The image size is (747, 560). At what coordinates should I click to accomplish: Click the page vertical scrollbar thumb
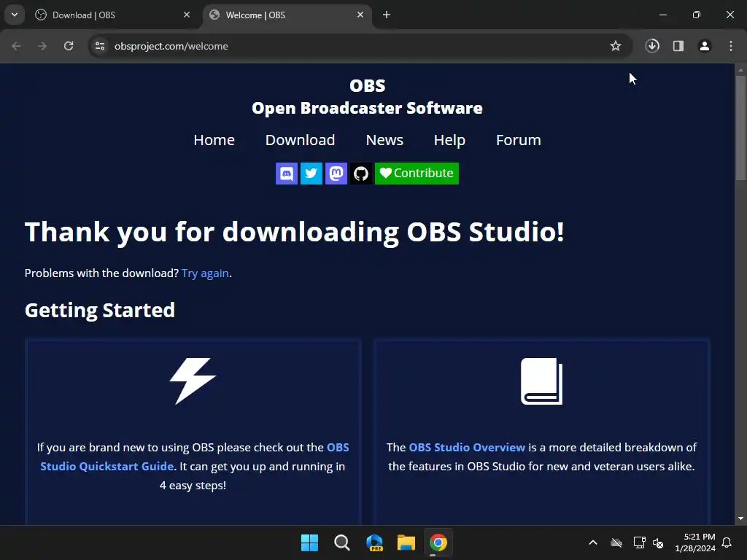click(740, 128)
